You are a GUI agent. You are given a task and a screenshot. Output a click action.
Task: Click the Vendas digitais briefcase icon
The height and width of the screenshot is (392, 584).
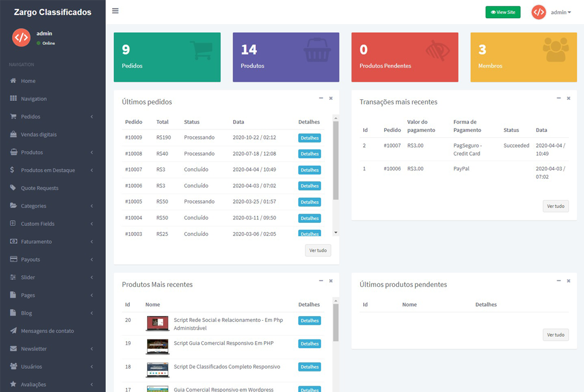tap(13, 134)
